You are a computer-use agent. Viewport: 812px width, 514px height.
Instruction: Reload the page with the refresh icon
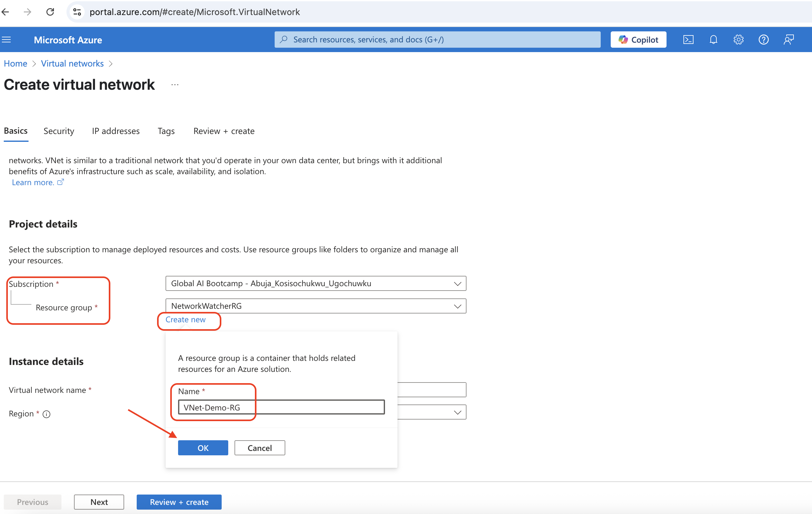click(x=50, y=12)
